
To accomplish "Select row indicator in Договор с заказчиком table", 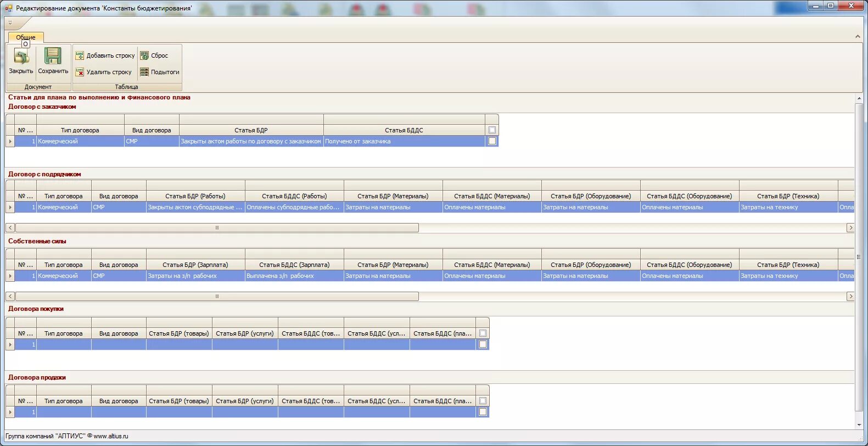I will point(10,141).
